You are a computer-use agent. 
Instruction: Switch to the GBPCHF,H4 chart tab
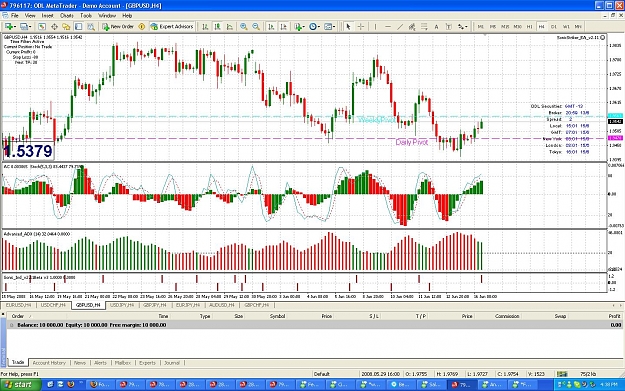click(x=256, y=305)
